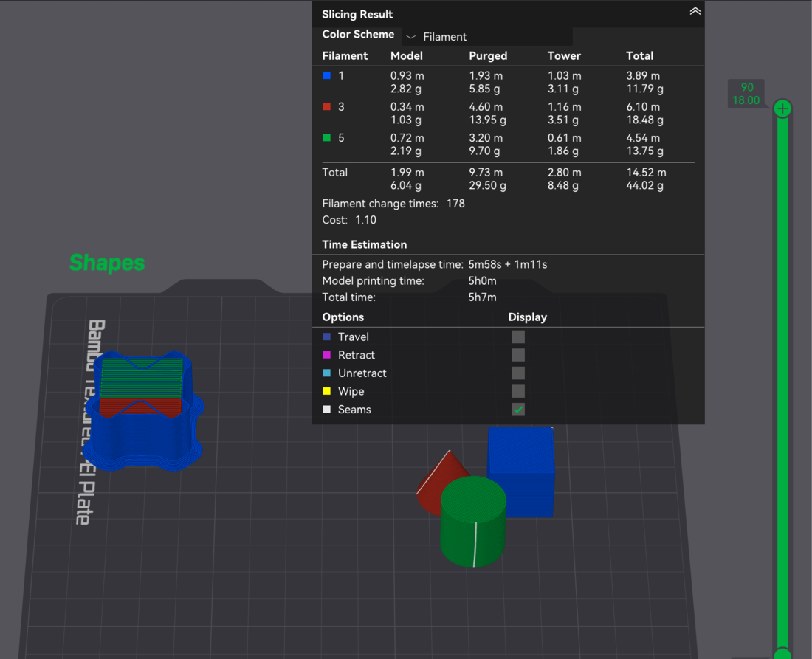Click the Filament column header
The height and width of the screenshot is (659, 812).
(x=345, y=56)
